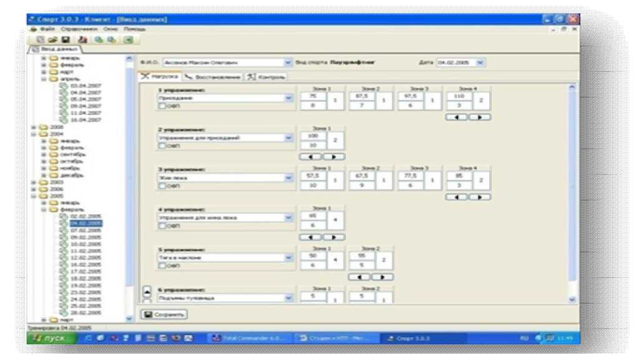Screen dimensions: 644x354
Task: Open the Справочники menu
Action: [x=79, y=29]
